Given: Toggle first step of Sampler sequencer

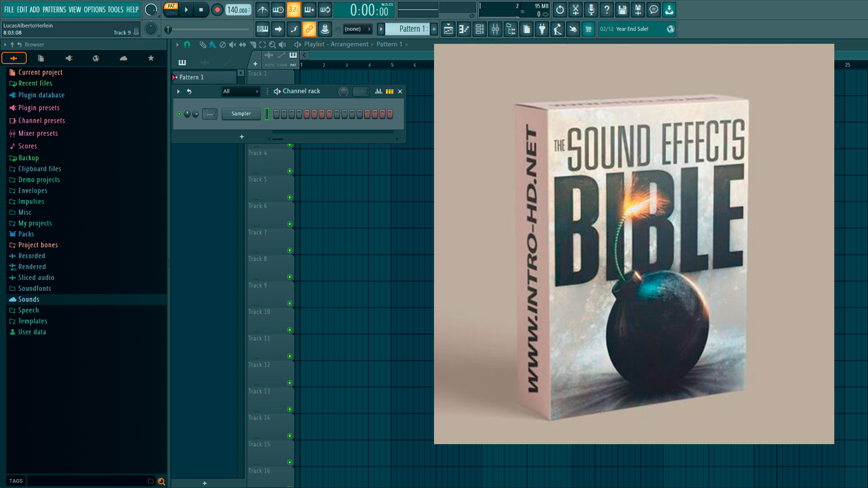Looking at the screenshot, I should (x=276, y=114).
